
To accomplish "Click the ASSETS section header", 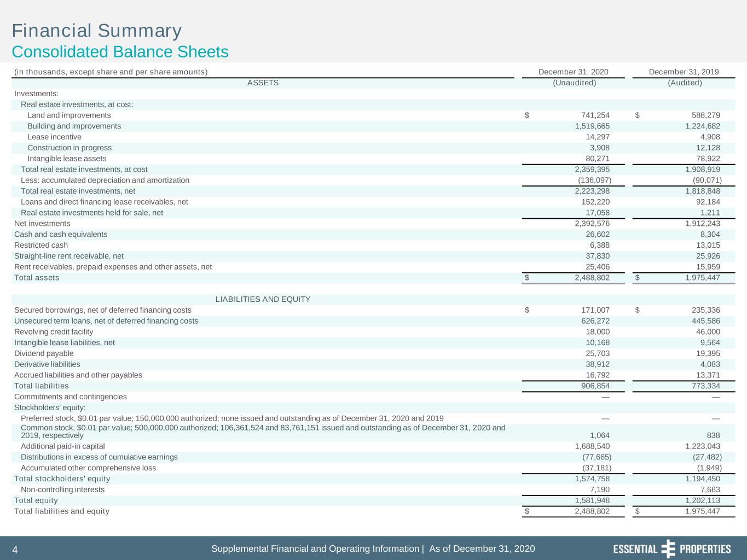I will coord(263,83).
